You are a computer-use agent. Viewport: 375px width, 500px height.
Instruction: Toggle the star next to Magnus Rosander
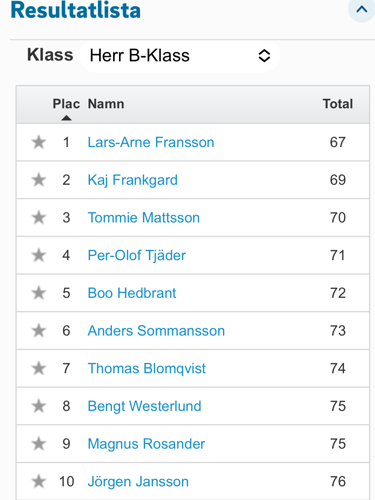(x=39, y=444)
